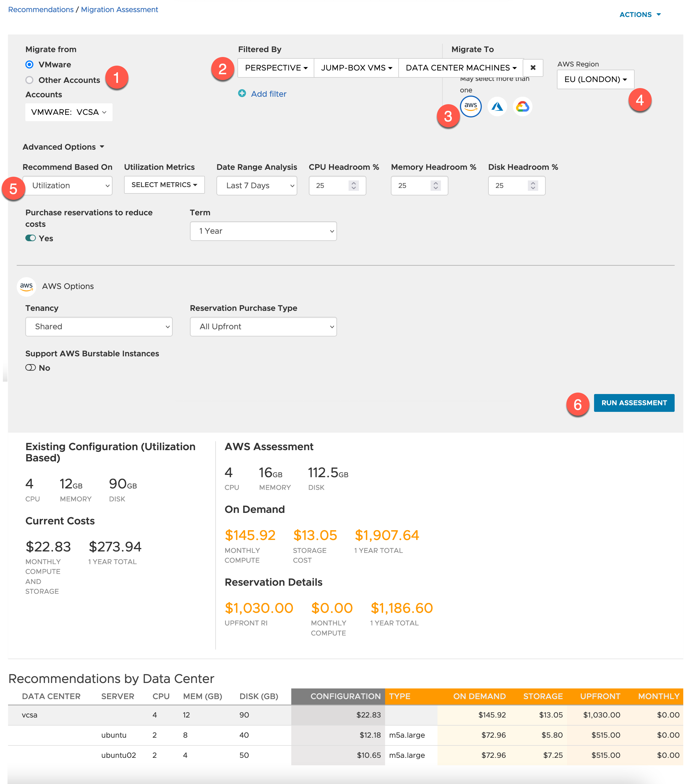Click the STORAGE column header
This screenshot has height=784, width=685.
543,696
